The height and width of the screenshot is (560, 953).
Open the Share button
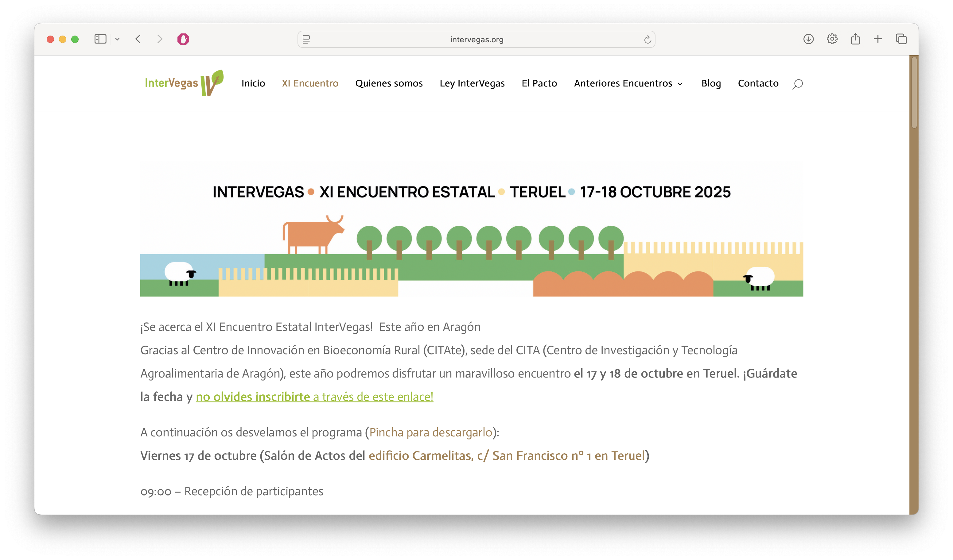[x=855, y=39]
